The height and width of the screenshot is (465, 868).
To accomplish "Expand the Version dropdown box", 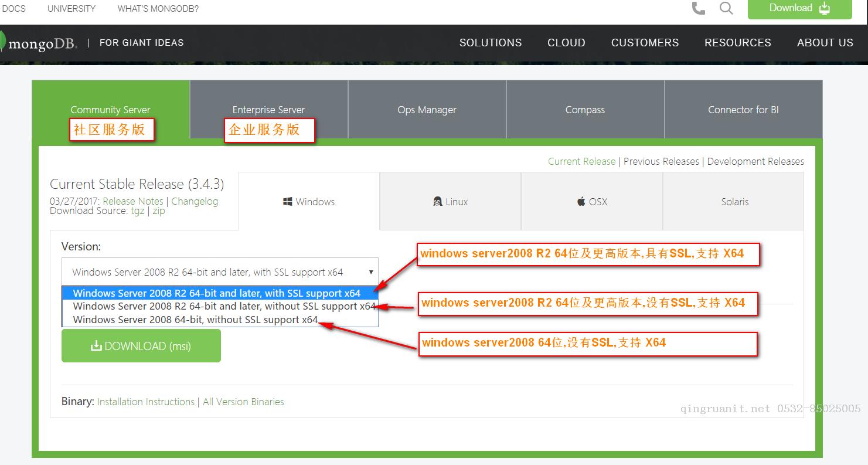I will click(220, 272).
